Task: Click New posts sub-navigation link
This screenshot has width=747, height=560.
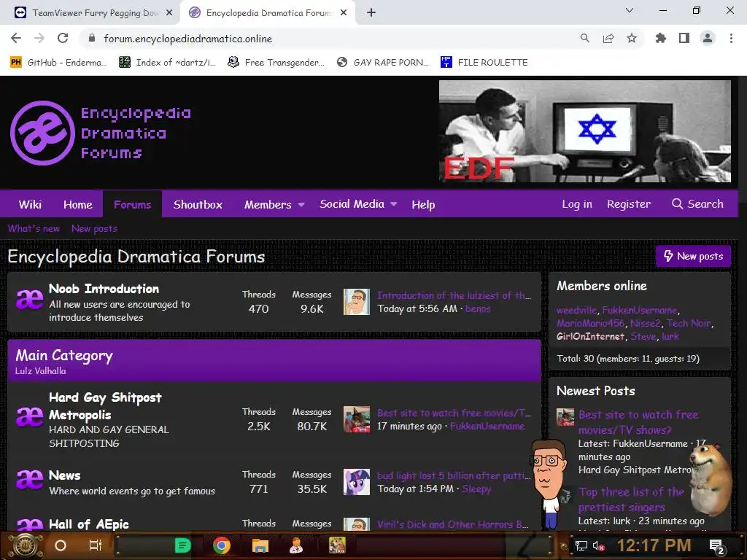Action: (x=94, y=228)
